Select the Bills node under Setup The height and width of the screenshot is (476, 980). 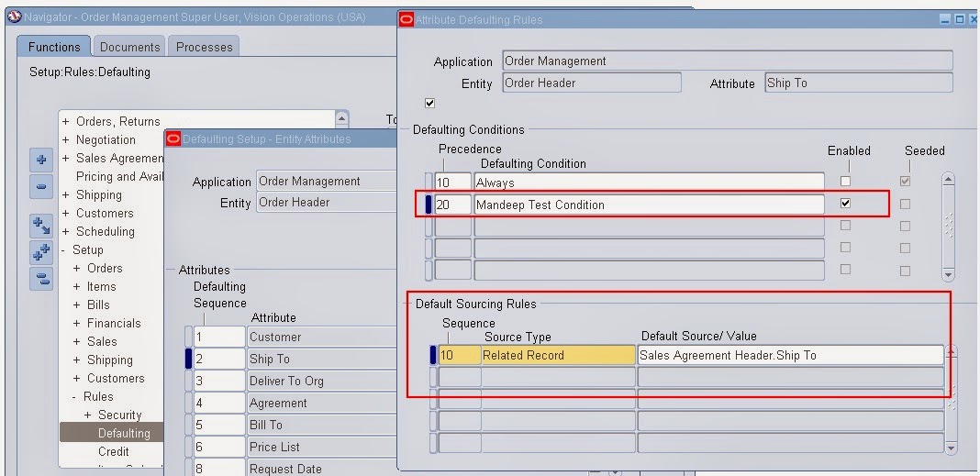tap(98, 304)
